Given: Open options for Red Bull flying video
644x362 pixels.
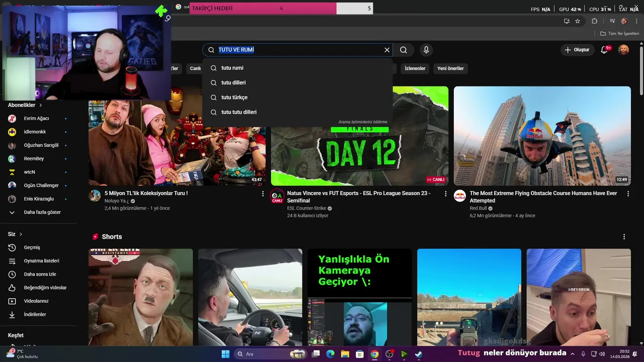Looking at the screenshot, I should (627, 194).
